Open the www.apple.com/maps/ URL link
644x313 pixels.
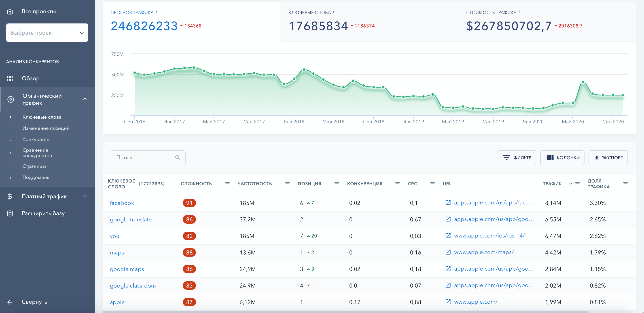484,252
